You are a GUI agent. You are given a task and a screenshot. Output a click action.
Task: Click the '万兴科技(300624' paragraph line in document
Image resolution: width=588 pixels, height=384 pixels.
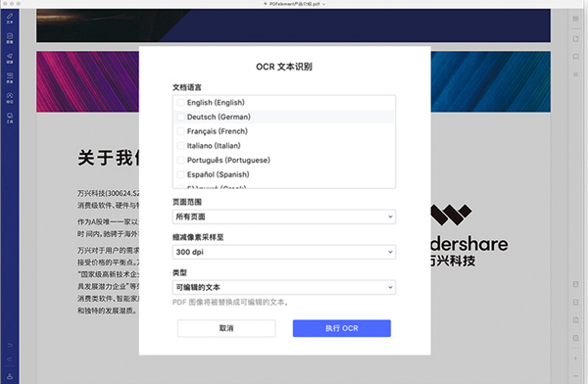(x=109, y=193)
